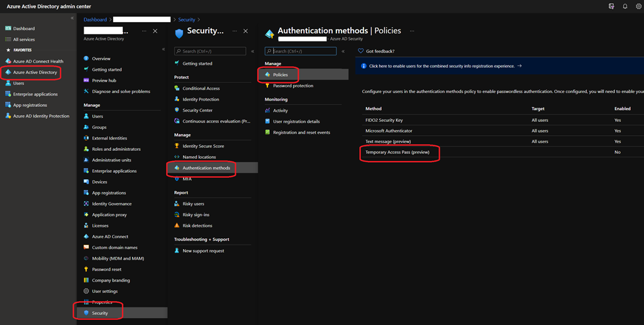Open the Conditional Access menu item
Viewport: 644px width, 325px height.
click(201, 89)
